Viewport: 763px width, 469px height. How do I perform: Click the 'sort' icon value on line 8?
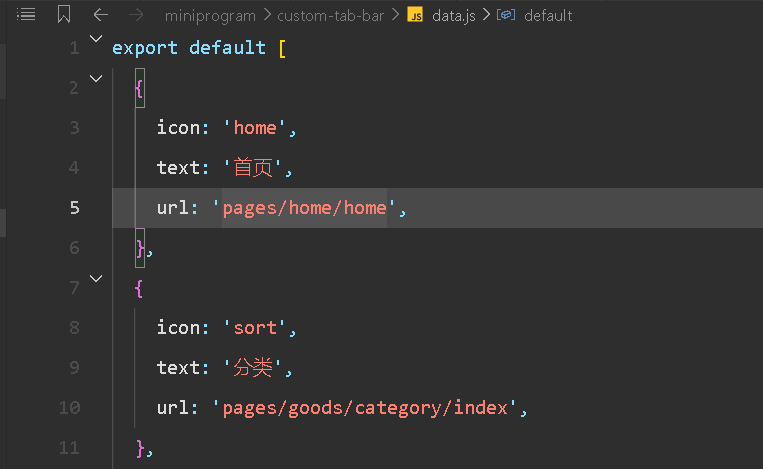(255, 328)
